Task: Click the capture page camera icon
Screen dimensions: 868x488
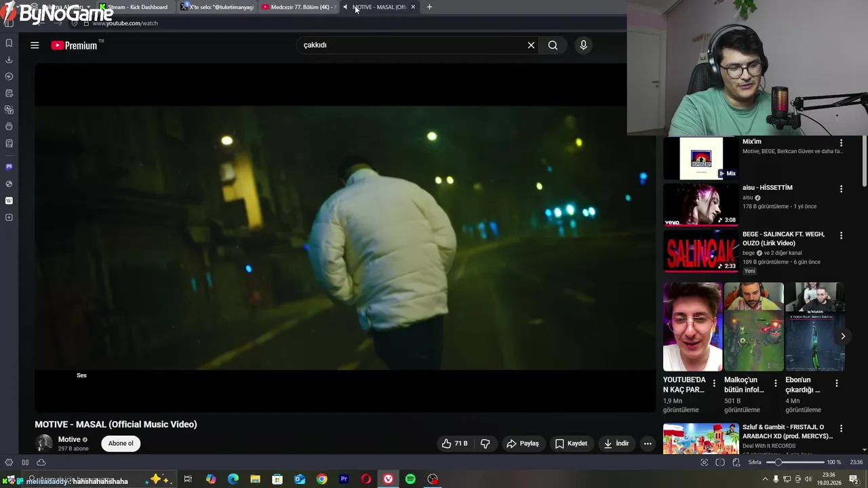Action: click(x=704, y=462)
